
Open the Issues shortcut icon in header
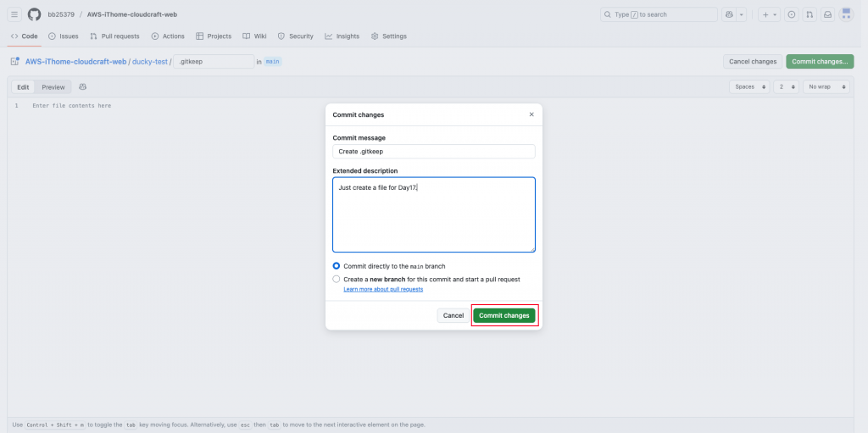(792, 14)
